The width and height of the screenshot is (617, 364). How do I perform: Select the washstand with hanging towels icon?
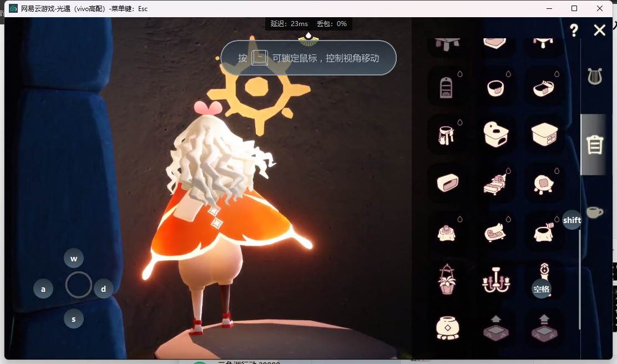tap(446, 135)
